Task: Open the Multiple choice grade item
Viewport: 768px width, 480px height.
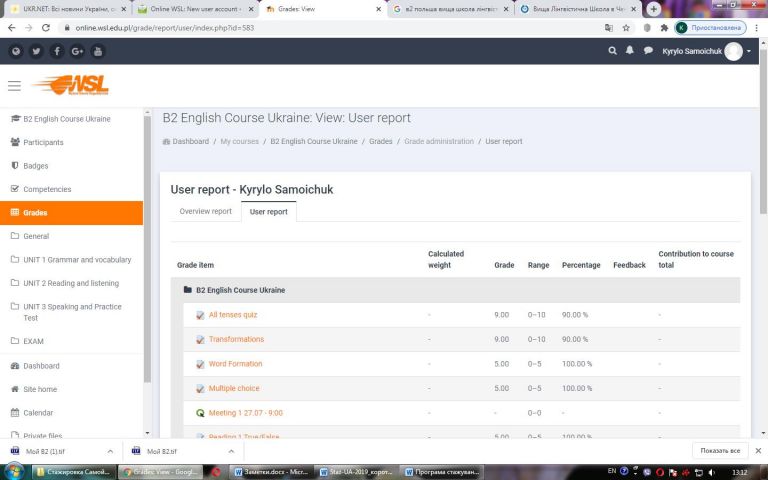Action: click(x=234, y=388)
